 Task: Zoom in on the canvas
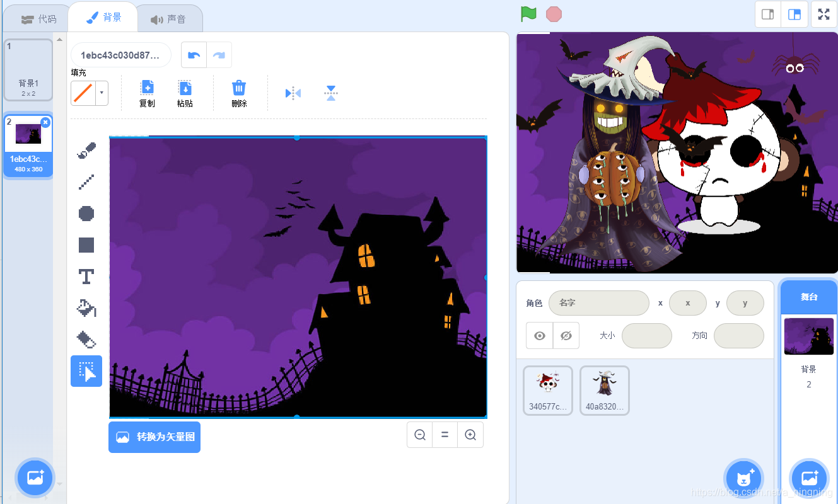pos(470,435)
